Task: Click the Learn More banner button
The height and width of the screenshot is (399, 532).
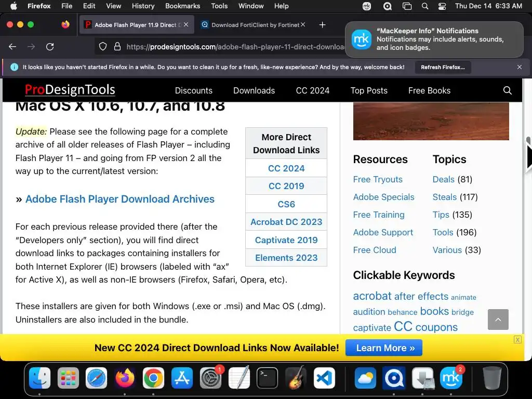Action: pos(384,348)
